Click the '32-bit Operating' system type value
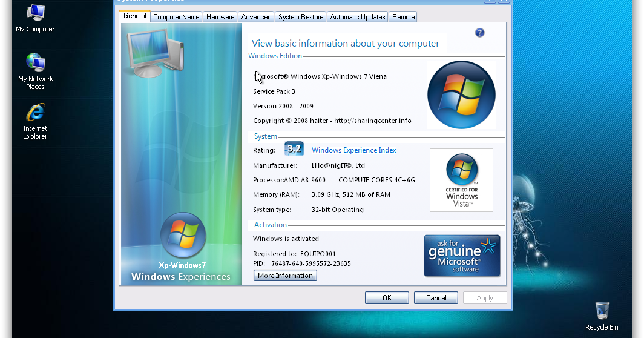This screenshot has height=338, width=644. [338, 210]
